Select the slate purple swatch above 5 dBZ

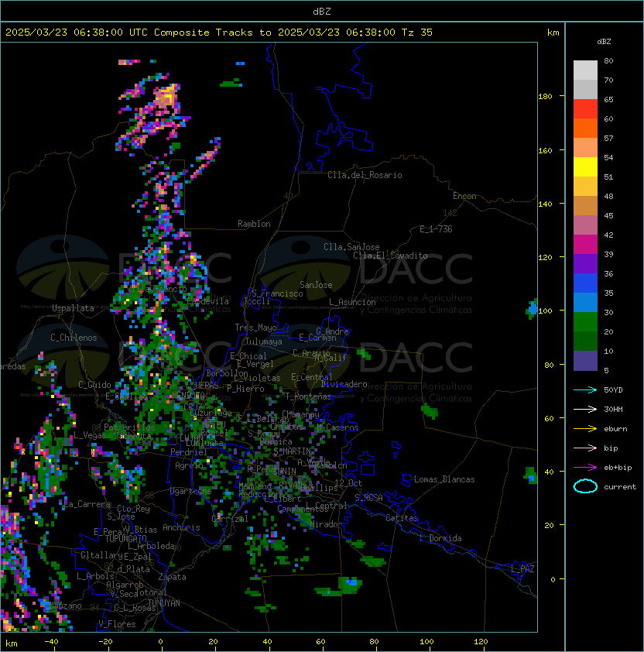pos(585,361)
